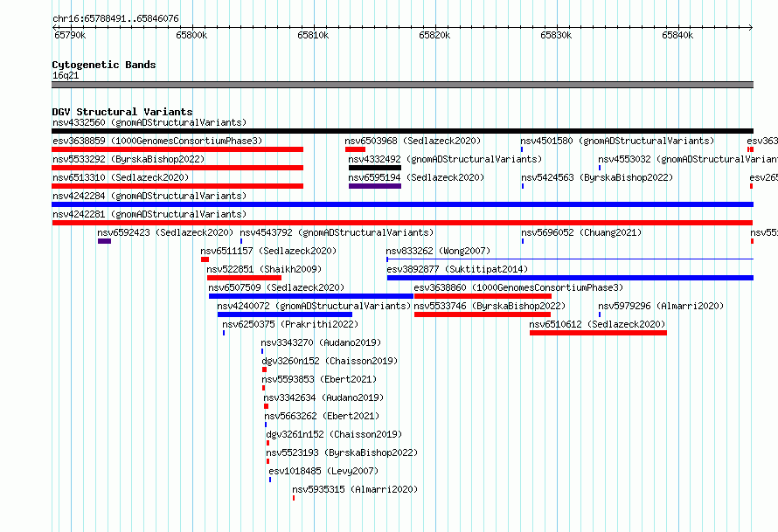This screenshot has width=778, height=532.
Task: Click the red esv3638860 variant bar
Action: (483, 296)
